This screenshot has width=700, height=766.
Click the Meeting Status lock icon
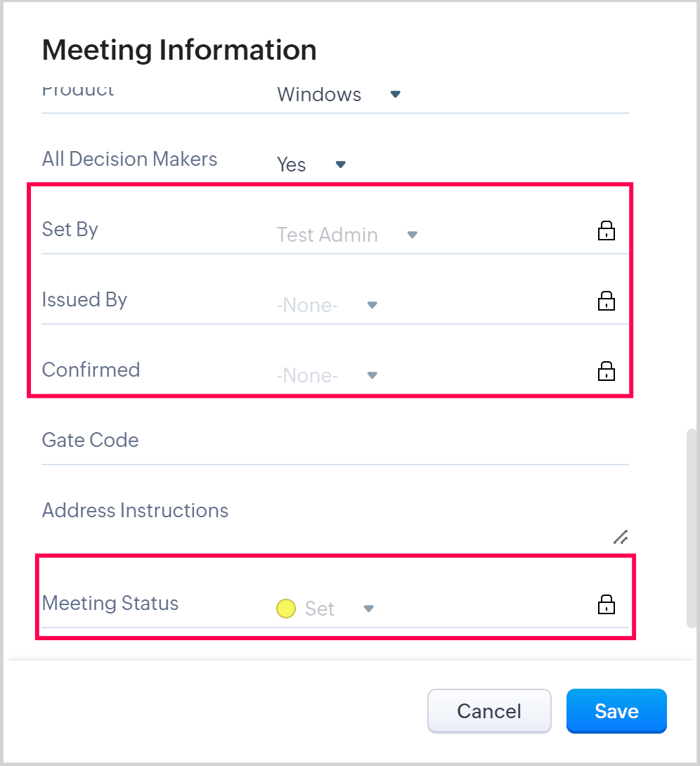[606, 604]
